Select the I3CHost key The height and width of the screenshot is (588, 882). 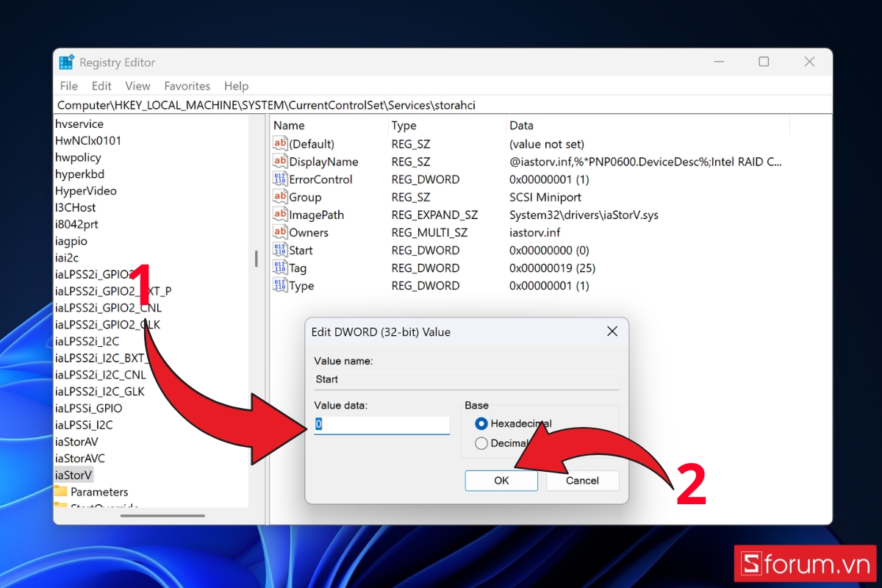pyautogui.click(x=76, y=207)
